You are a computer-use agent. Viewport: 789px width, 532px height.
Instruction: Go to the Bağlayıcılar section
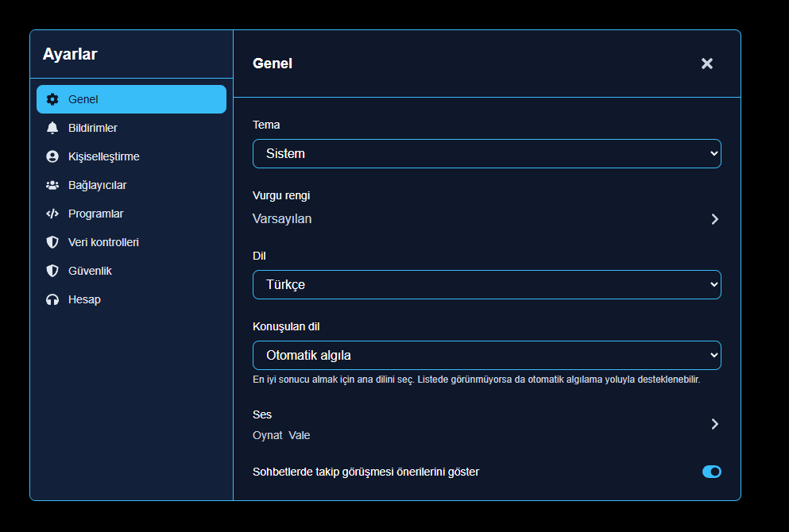coord(131,185)
